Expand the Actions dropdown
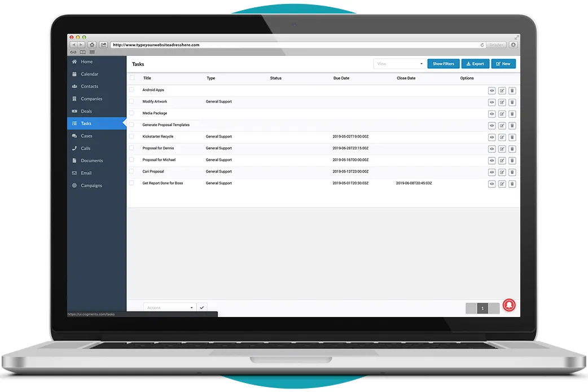 coord(169,307)
